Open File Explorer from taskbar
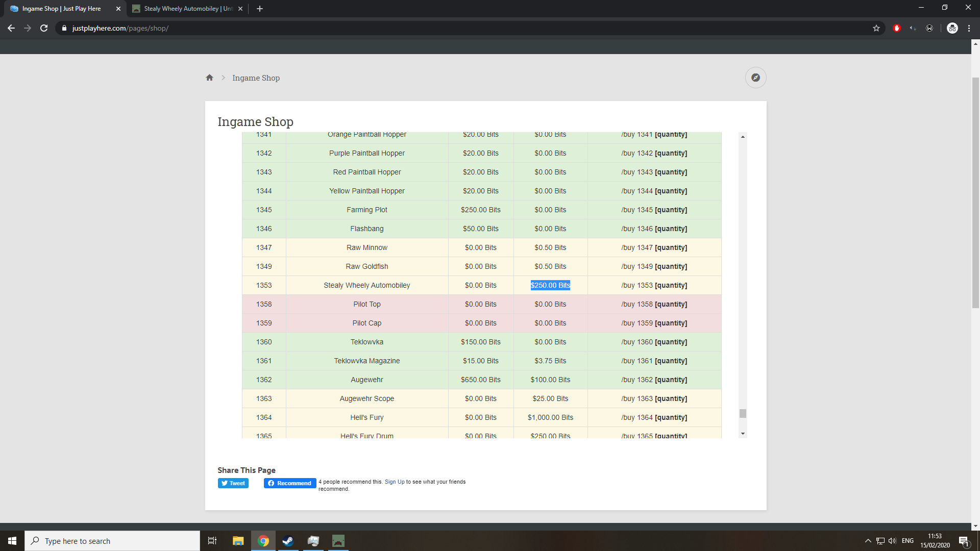 pos(238,541)
